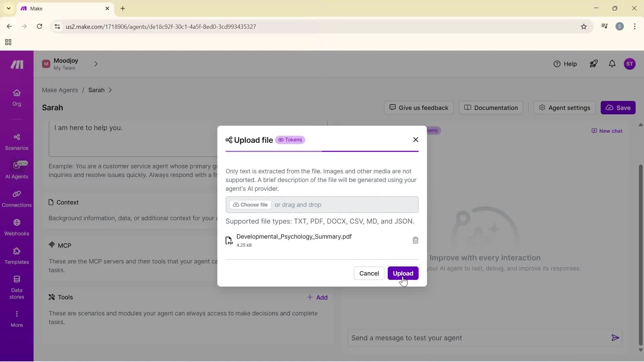Expand the Sarah breadcrumb chevron
The height and width of the screenshot is (362, 644).
pos(110,90)
